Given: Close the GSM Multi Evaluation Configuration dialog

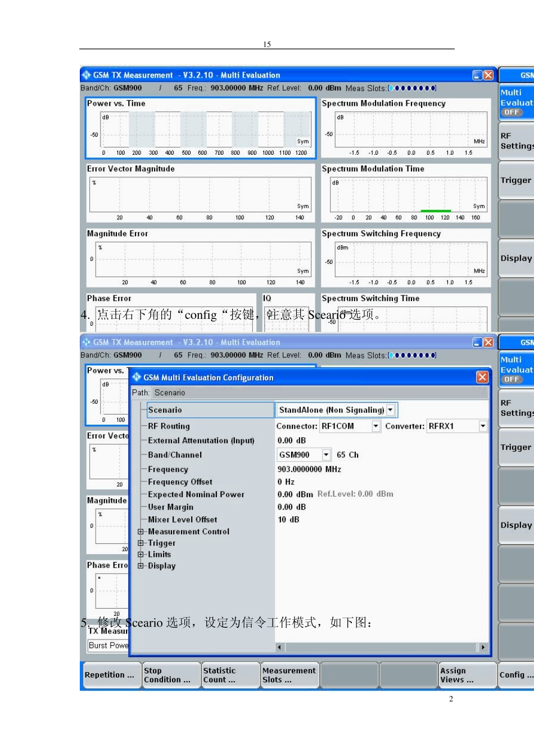Looking at the screenshot, I should (482, 377).
